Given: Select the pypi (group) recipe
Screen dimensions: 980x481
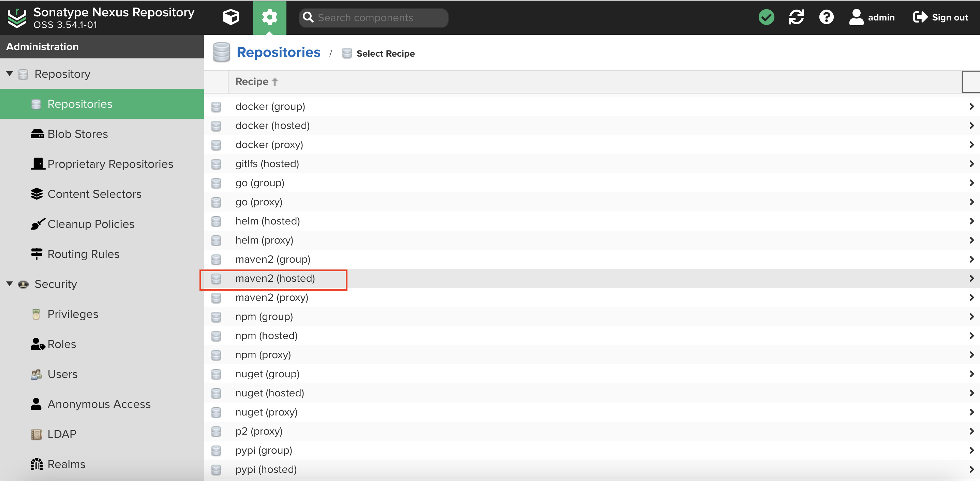Looking at the screenshot, I should click(592, 450).
